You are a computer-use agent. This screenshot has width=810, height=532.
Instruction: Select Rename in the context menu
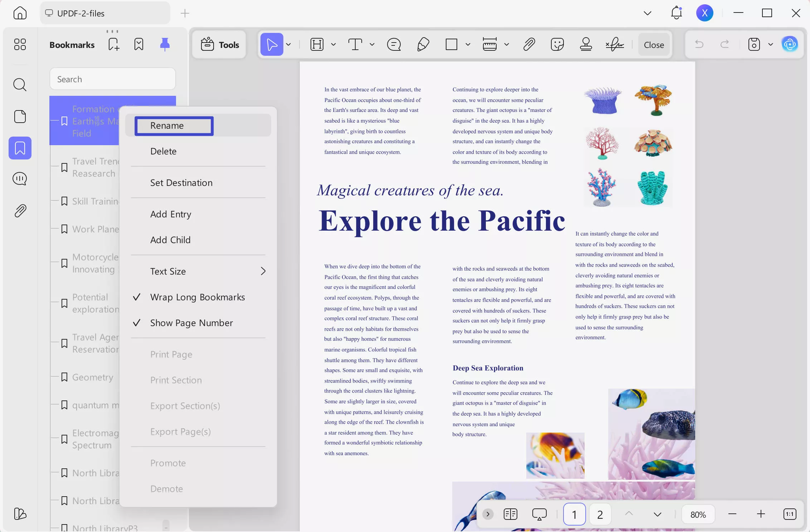point(173,125)
